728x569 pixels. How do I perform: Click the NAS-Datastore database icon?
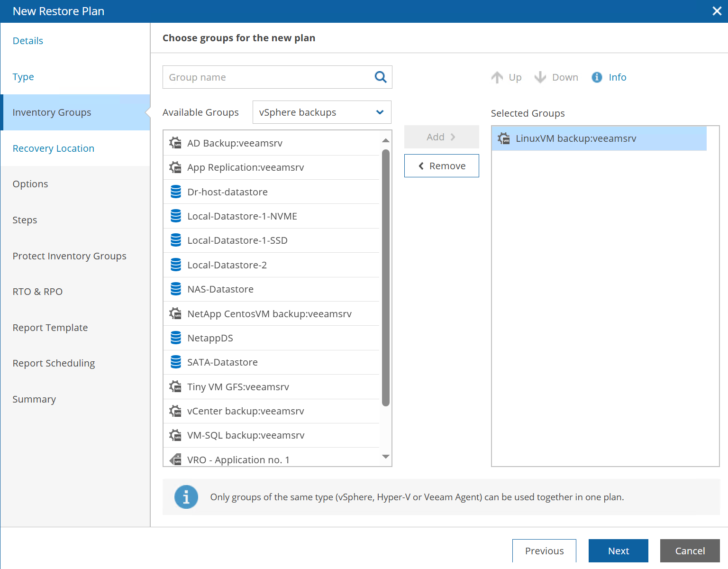[176, 289]
